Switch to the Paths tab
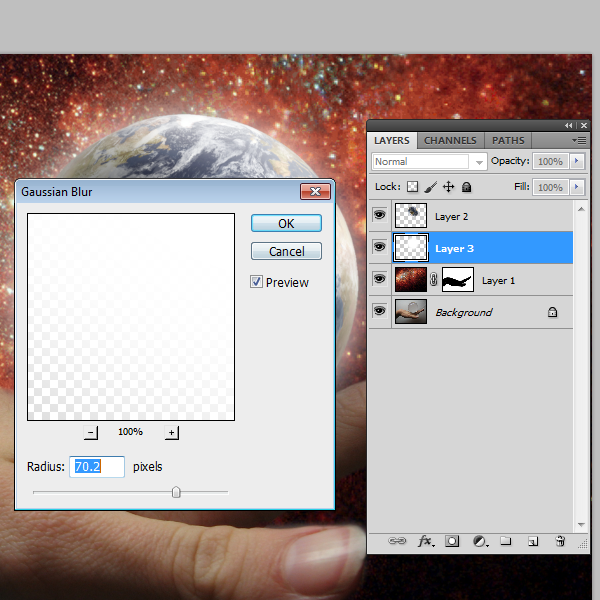This screenshot has width=600, height=600. [x=508, y=140]
